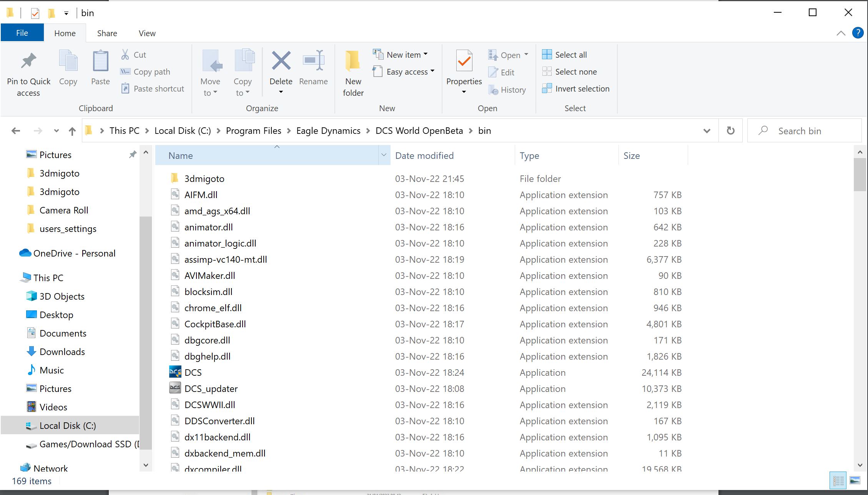Open the Open button dropdown arrow

526,54
